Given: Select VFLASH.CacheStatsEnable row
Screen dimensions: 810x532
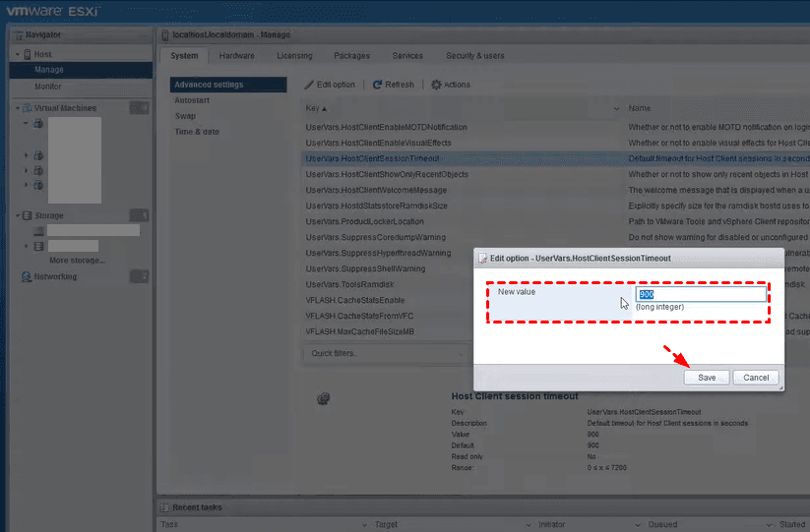Looking at the screenshot, I should click(387, 300).
